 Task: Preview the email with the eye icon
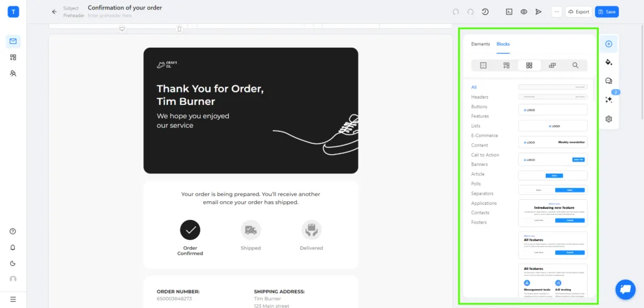click(524, 12)
